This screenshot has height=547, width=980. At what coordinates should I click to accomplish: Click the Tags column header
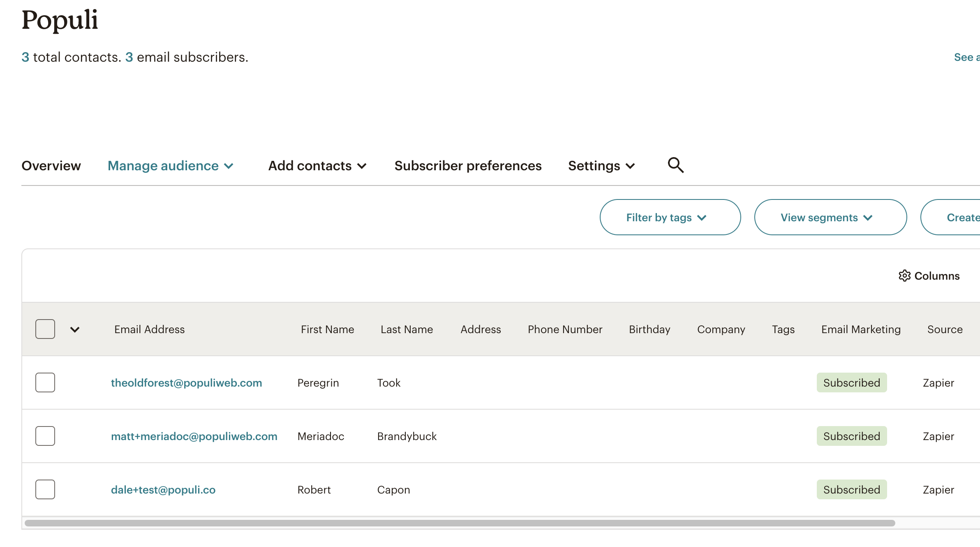point(783,329)
